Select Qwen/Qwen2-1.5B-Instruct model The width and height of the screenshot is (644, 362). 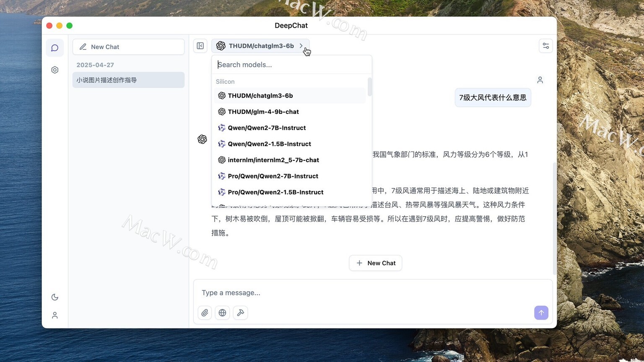290,144
